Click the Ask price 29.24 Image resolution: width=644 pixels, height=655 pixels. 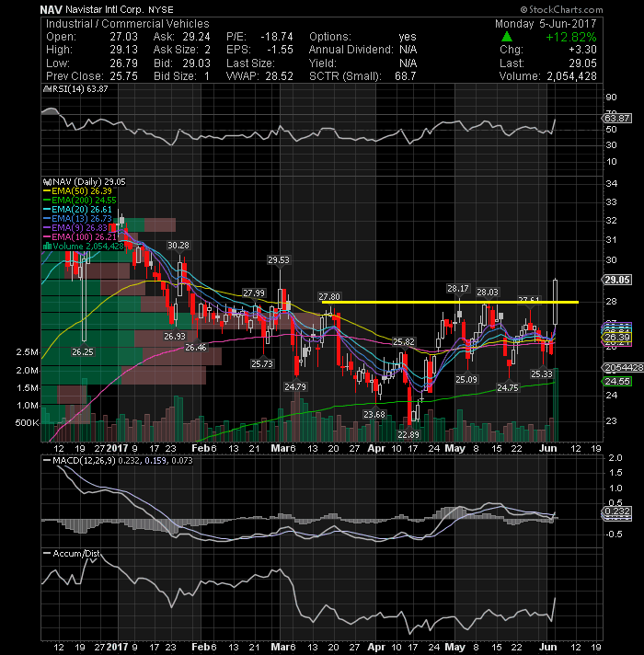(196, 37)
